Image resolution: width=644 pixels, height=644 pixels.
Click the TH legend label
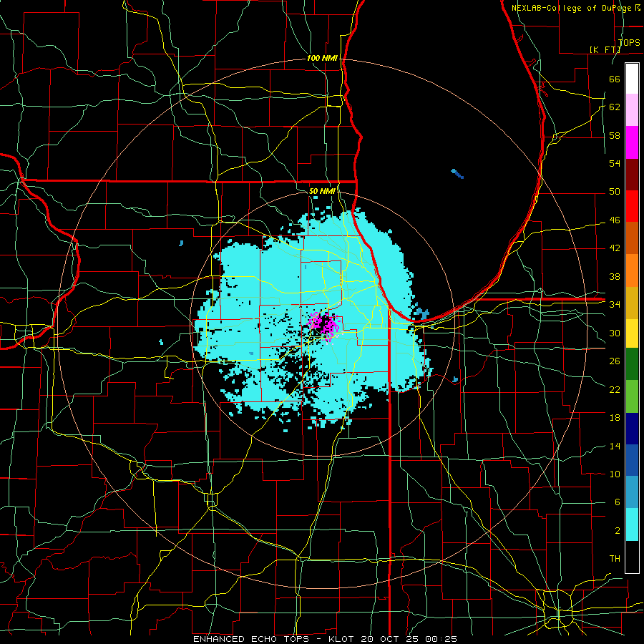(615, 559)
